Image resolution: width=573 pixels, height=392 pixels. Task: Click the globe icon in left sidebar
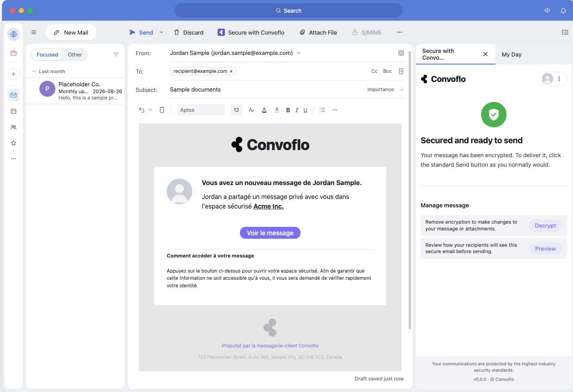pyautogui.click(x=14, y=34)
